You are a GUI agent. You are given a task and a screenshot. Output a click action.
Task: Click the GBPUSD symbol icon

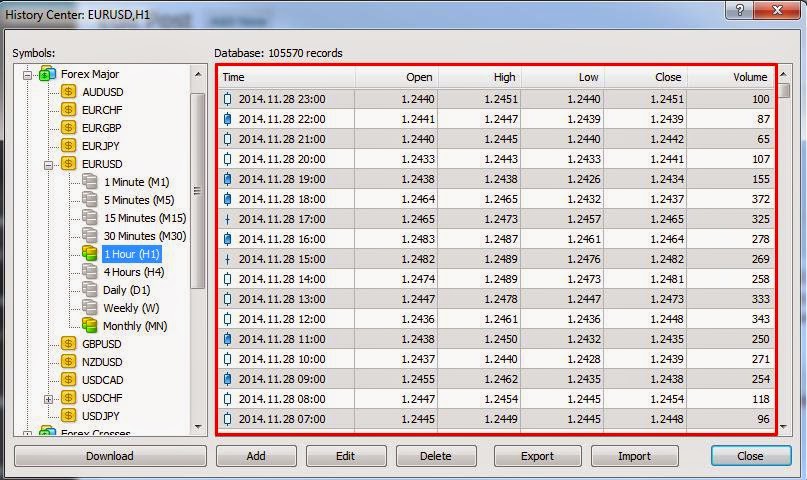[x=68, y=344]
